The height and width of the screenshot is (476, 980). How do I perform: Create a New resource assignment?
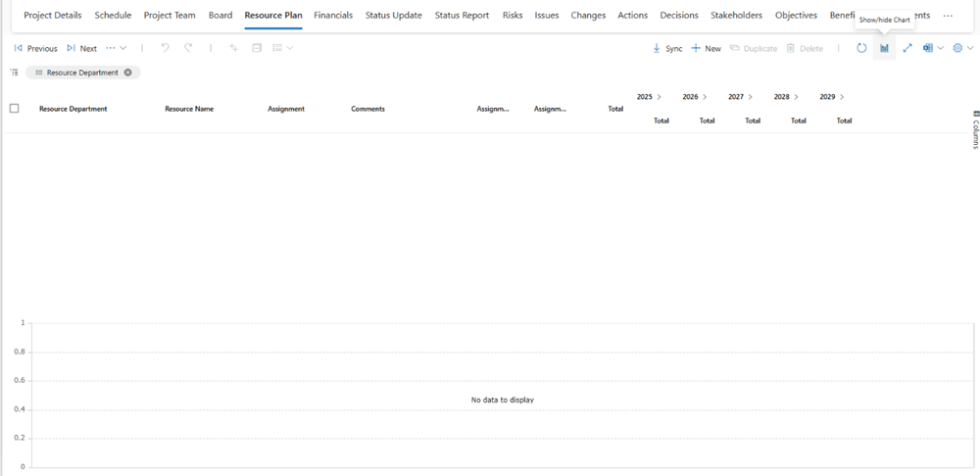pos(707,48)
